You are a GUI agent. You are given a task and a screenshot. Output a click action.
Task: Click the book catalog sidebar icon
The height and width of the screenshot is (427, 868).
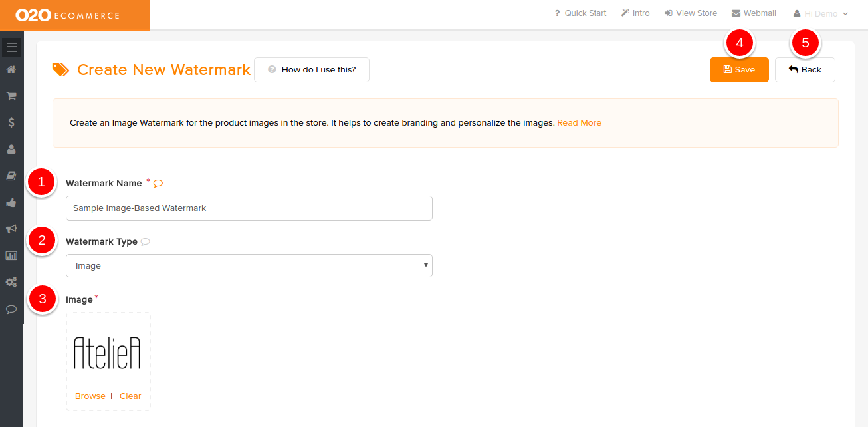(11, 176)
